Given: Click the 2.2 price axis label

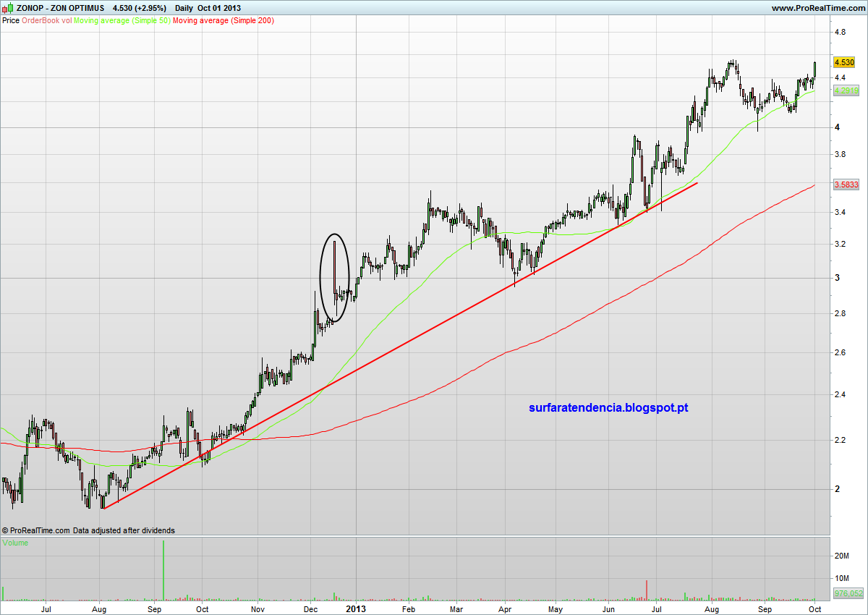Looking at the screenshot, I should [840, 440].
